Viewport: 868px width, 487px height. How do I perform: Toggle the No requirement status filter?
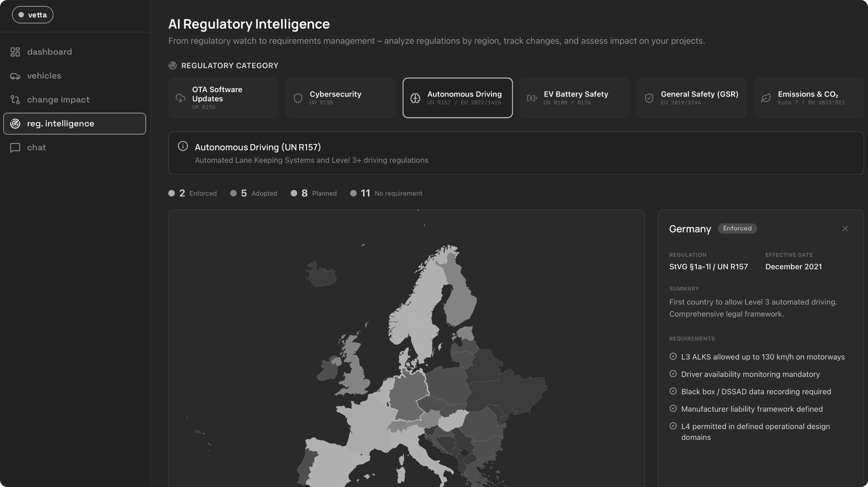click(386, 193)
